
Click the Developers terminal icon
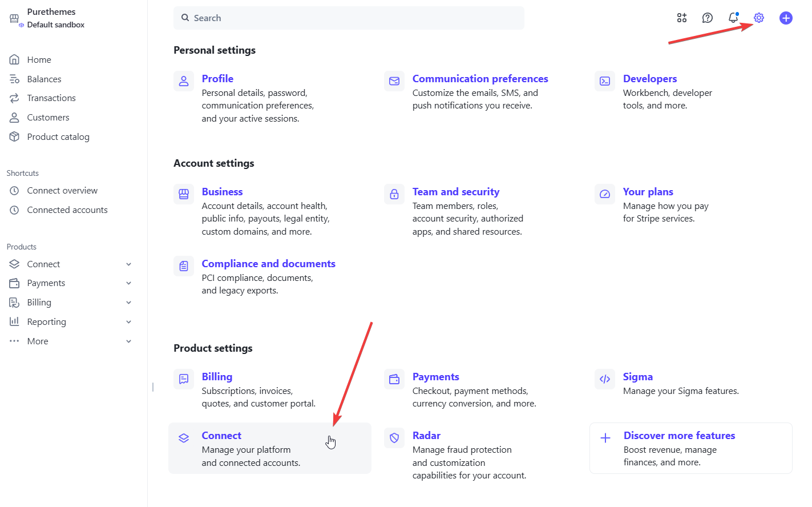click(605, 81)
